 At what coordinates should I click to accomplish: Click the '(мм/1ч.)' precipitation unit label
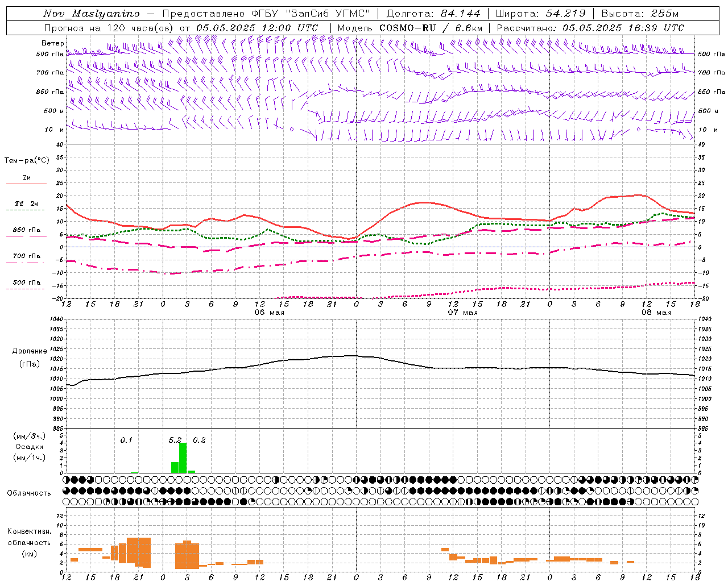point(30,458)
